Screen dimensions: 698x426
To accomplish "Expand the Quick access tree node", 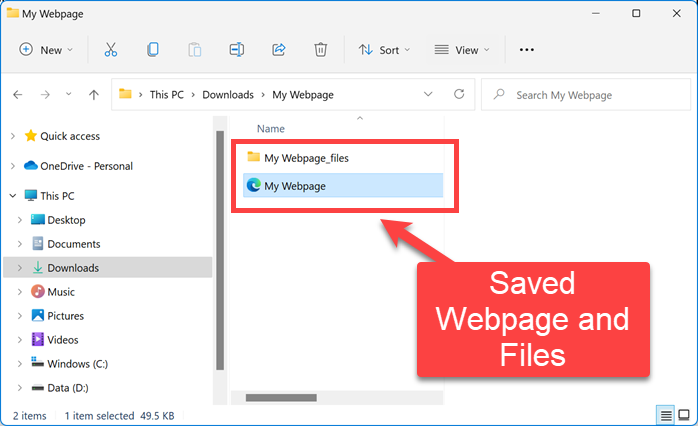I will [x=11, y=136].
